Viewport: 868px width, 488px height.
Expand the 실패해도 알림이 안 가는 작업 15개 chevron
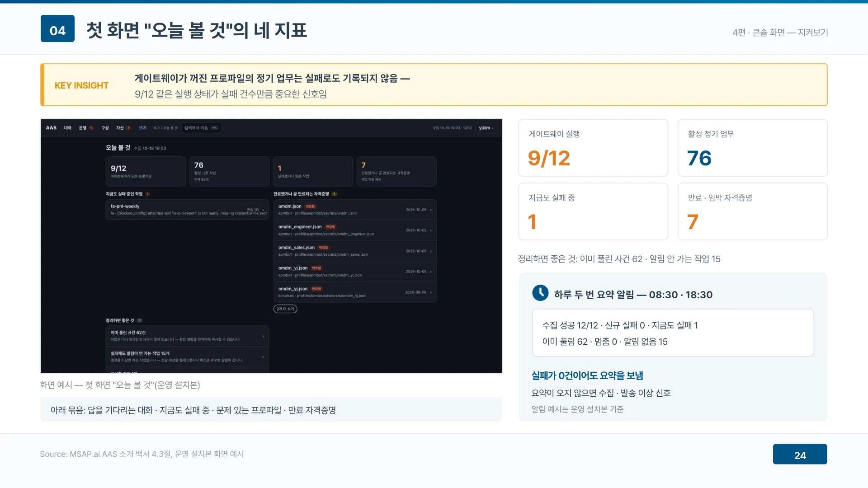(x=263, y=357)
